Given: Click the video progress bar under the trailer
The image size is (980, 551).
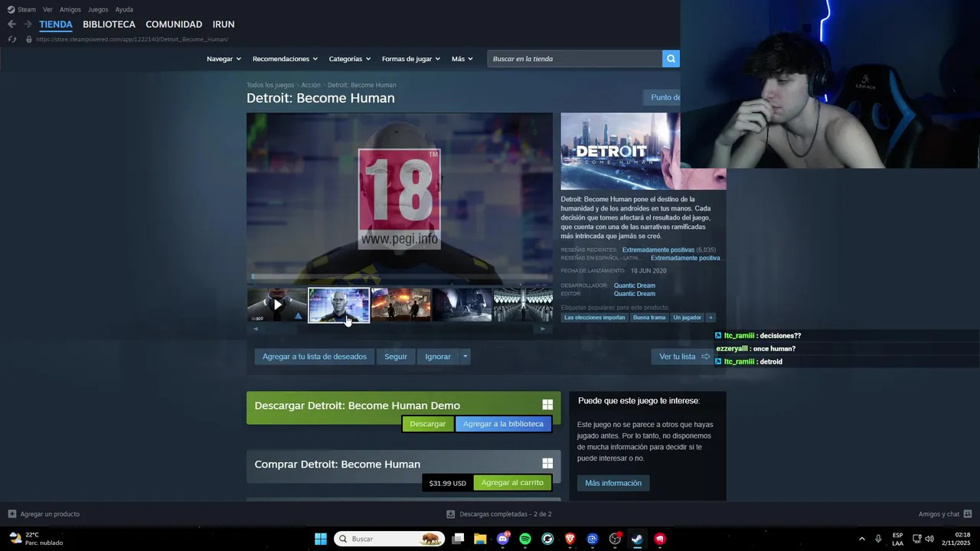Looking at the screenshot, I should 400,277.
